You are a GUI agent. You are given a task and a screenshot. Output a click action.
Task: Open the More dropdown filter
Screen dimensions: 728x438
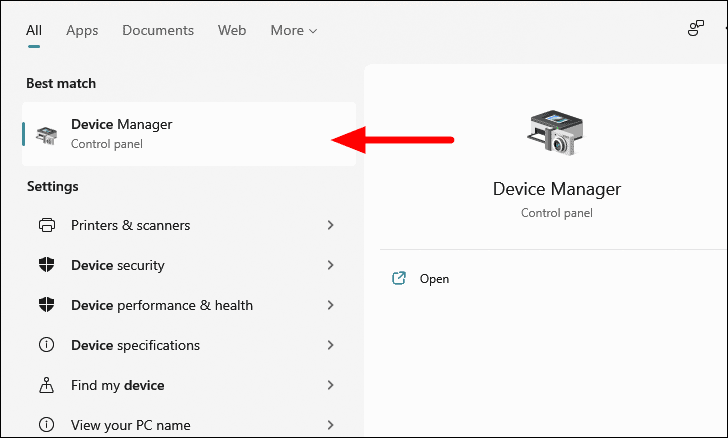pyautogui.click(x=294, y=31)
